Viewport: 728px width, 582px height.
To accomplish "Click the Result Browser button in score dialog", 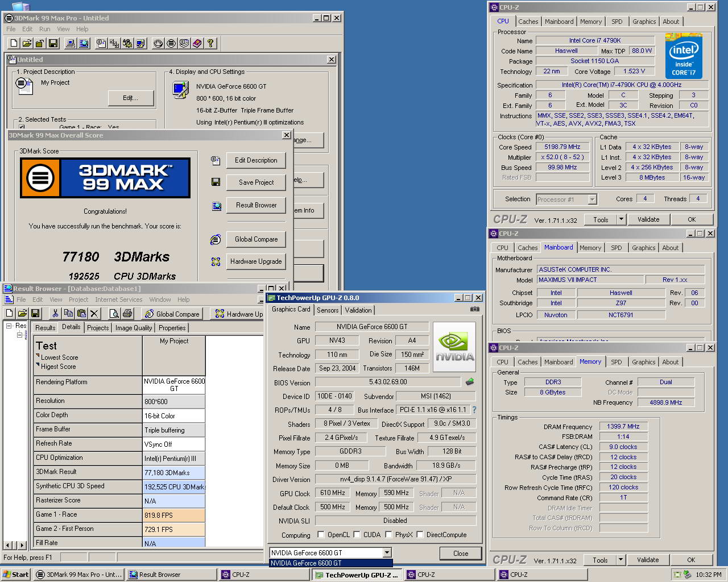I will 256,205.
